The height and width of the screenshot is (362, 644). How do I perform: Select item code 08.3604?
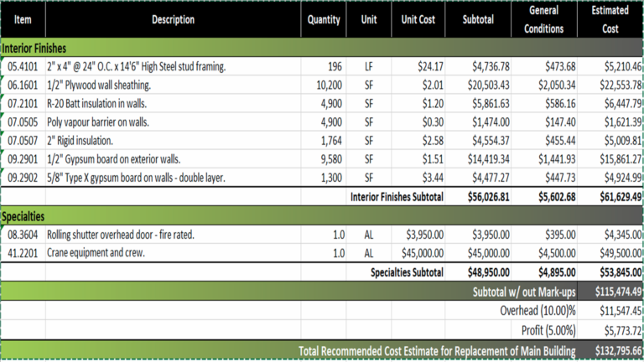coord(23,235)
